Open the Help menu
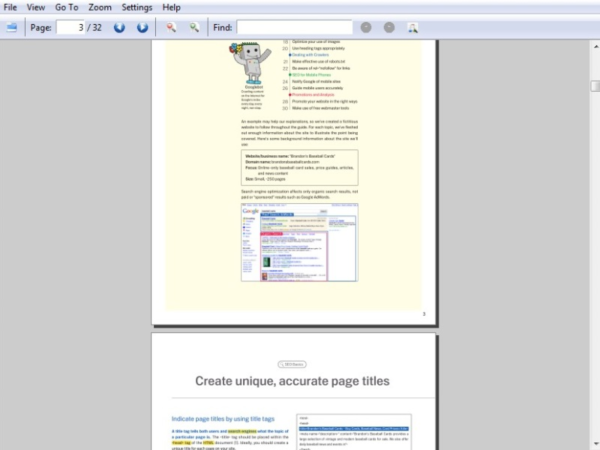600x450 pixels. pos(171,7)
